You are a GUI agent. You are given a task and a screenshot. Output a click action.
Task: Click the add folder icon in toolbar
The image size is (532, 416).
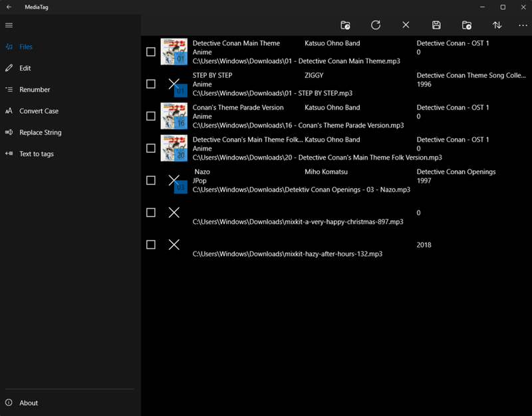pos(467,25)
